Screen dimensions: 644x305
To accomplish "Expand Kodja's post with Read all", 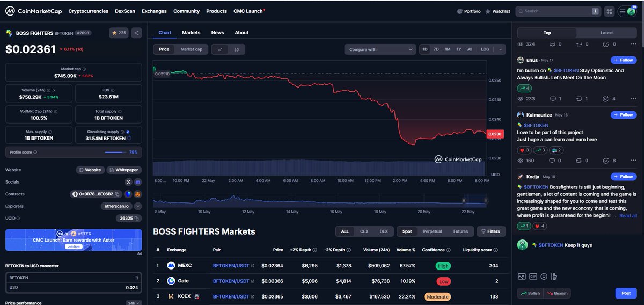I will pyautogui.click(x=628, y=215).
